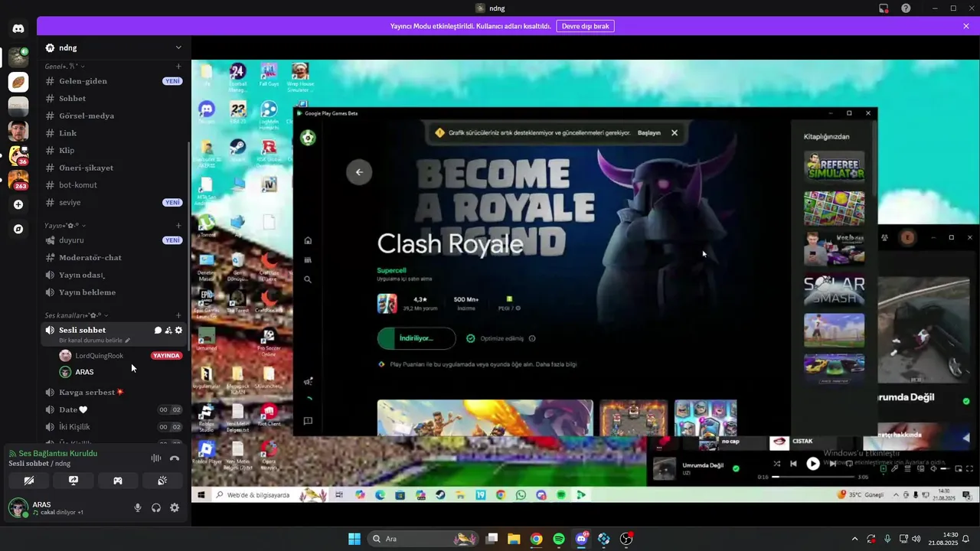The image size is (980, 551).
Task: Disconnect from voice with hang-up icon
Action: (175, 458)
